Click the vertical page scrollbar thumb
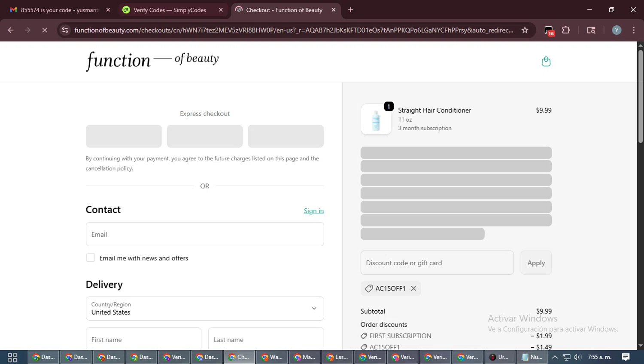Image resolution: width=644 pixels, height=364 pixels. pyautogui.click(x=640, y=96)
